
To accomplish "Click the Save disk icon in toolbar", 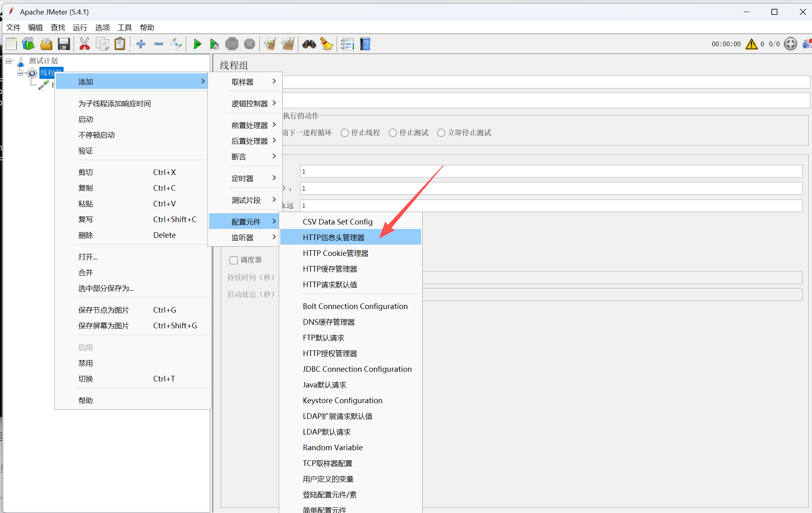I will pyautogui.click(x=64, y=44).
